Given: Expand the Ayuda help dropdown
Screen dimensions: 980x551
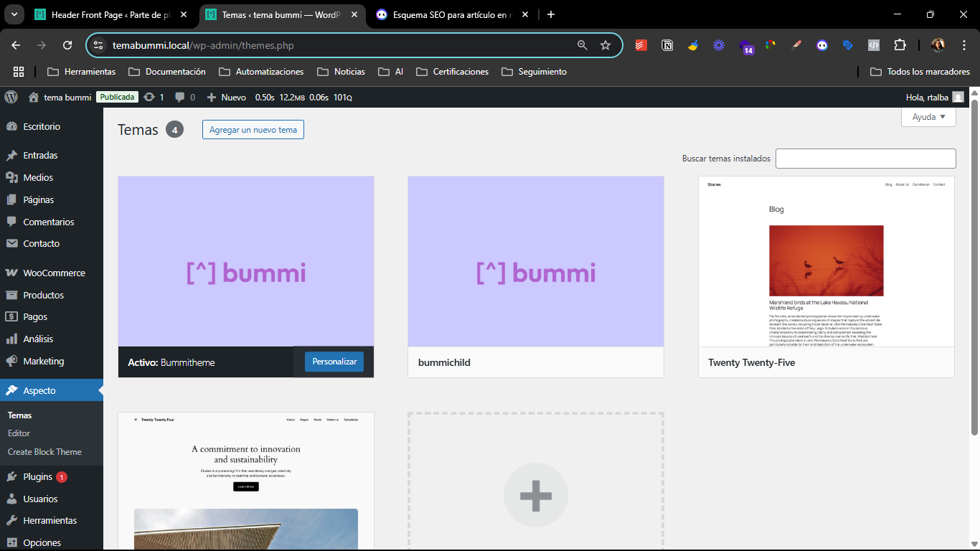Looking at the screenshot, I should tap(928, 117).
